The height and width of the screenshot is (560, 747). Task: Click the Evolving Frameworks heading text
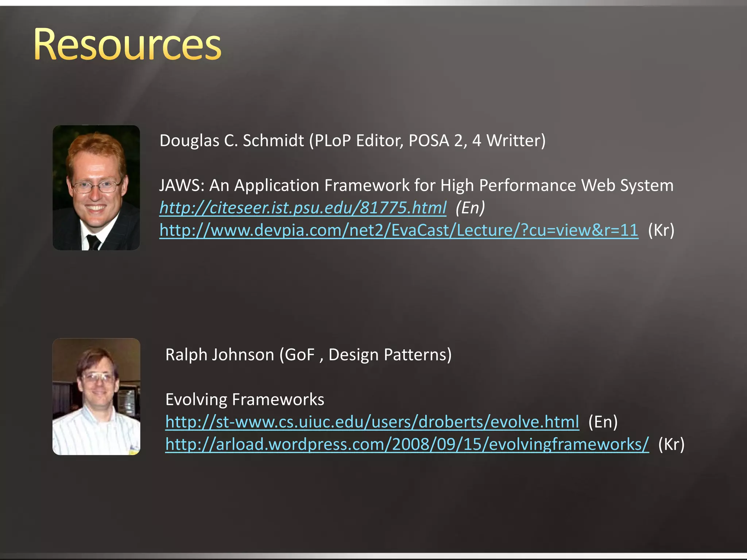245,400
